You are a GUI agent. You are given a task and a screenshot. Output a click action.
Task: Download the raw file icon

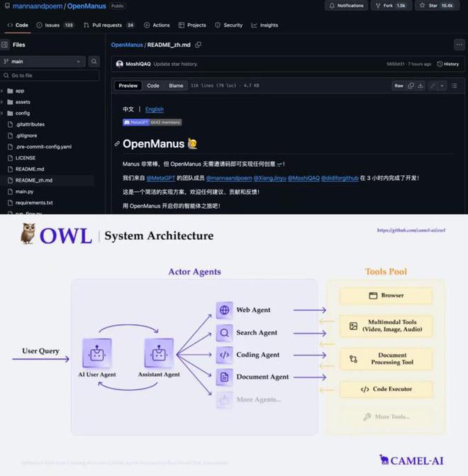click(x=420, y=86)
